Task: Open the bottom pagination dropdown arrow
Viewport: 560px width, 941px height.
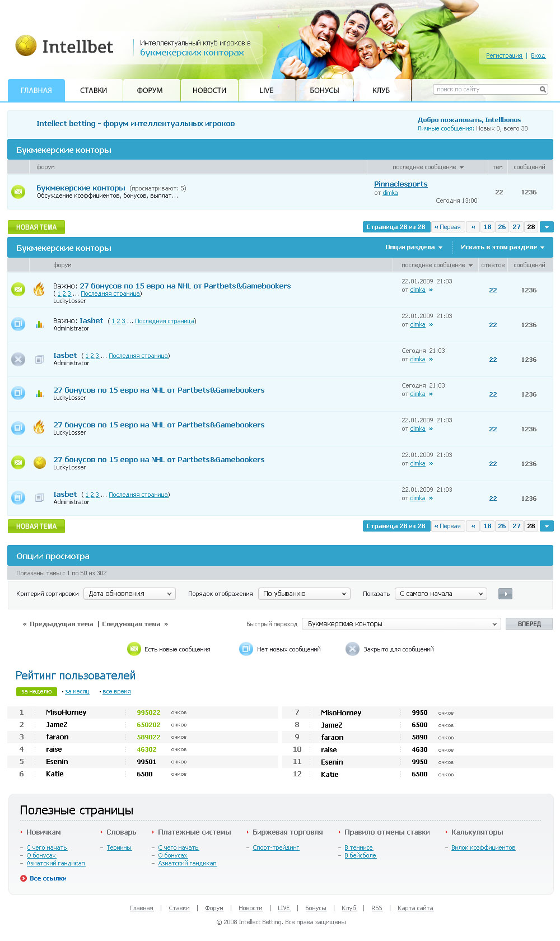Action: point(547,526)
